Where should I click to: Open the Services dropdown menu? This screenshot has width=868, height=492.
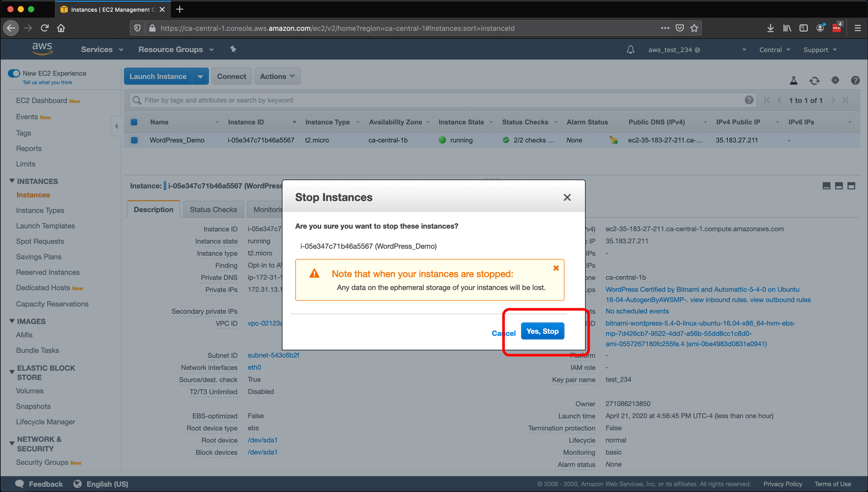(x=102, y=50)
